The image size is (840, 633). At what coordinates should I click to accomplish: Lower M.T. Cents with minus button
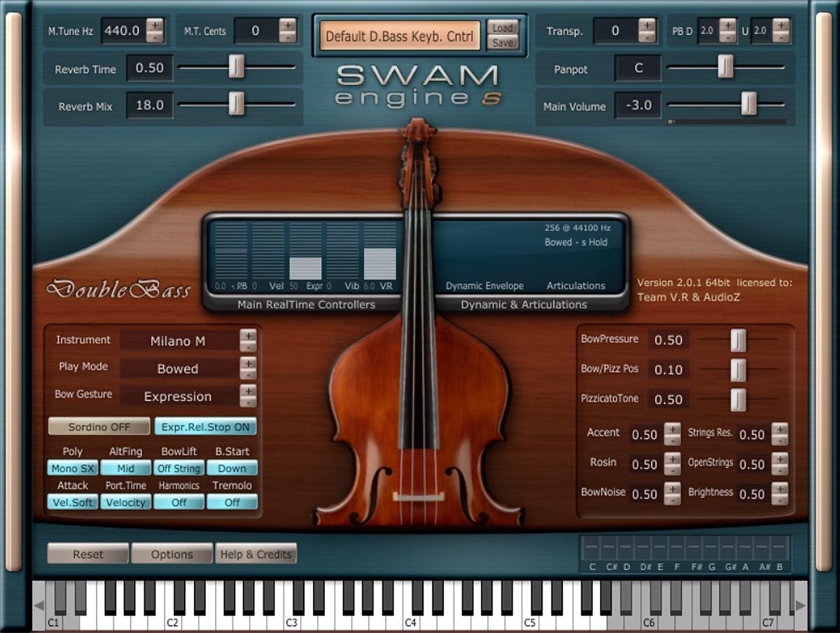pyautogui.click(x=287, y=36)
